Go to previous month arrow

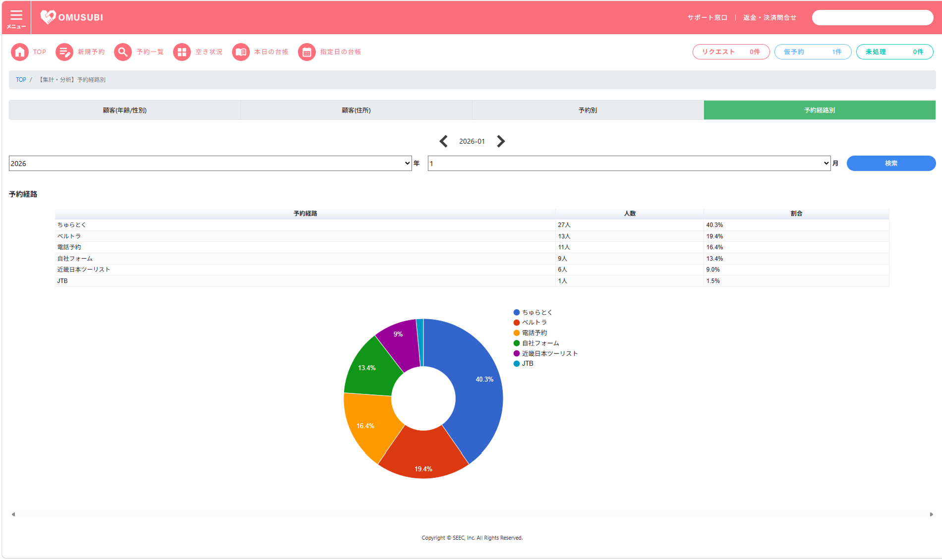pos(444,141)
